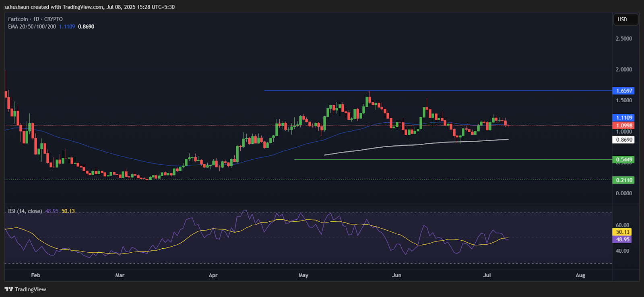Select the green 0.2110 price label

coord(623,180)
